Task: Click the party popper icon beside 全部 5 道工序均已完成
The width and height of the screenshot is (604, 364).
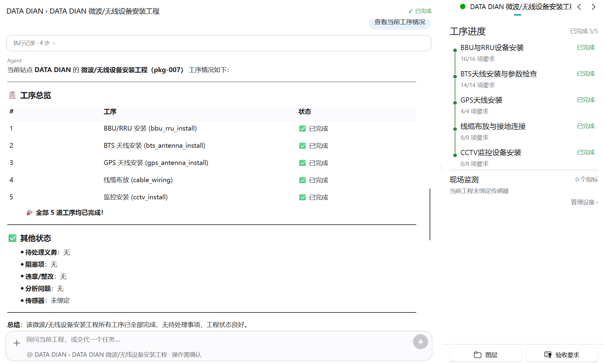Action: click(29, 213)
